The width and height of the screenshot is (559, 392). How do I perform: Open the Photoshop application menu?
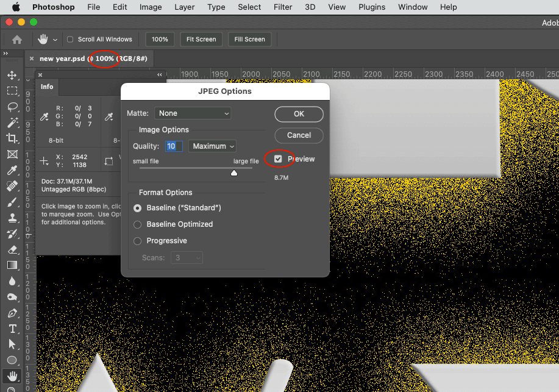point(54,7)
